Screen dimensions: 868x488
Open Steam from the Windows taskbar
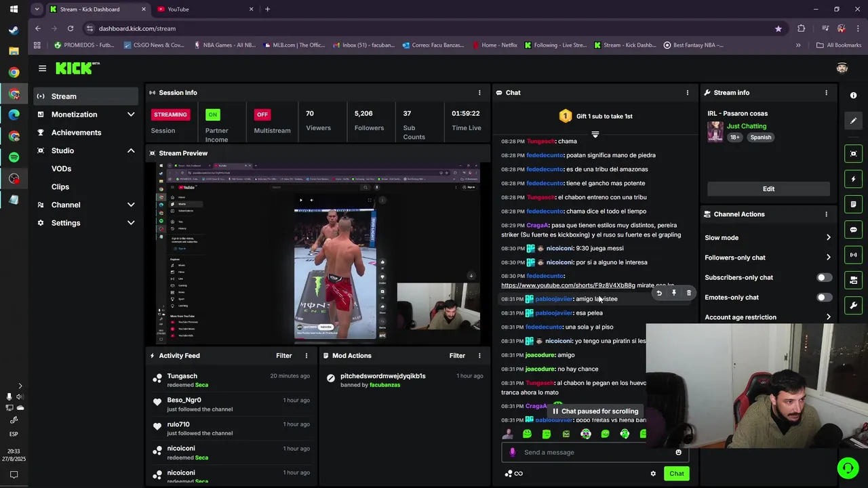point(14,30)
